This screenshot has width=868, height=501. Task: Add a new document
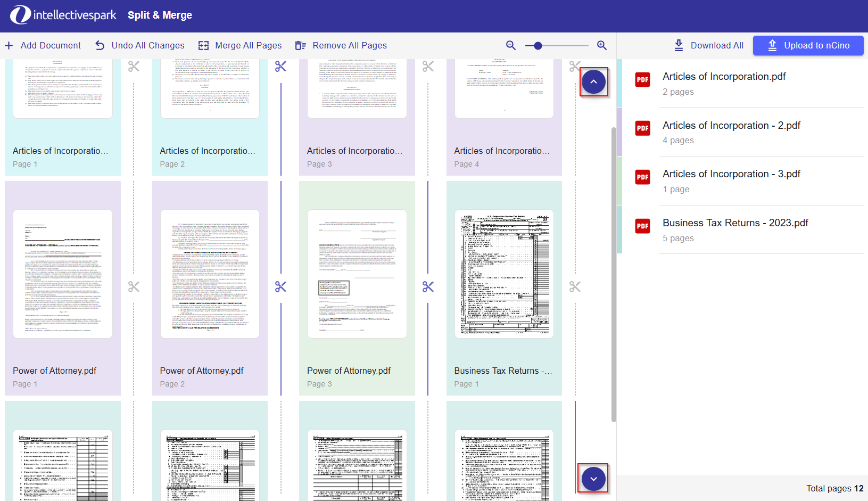43,46
